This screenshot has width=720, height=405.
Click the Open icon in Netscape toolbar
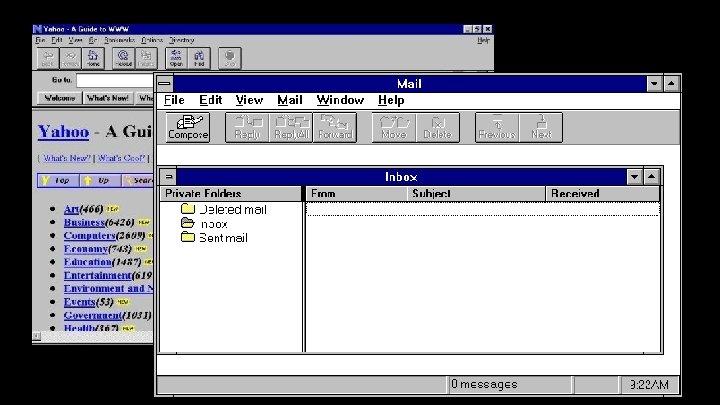click(176, 58)
